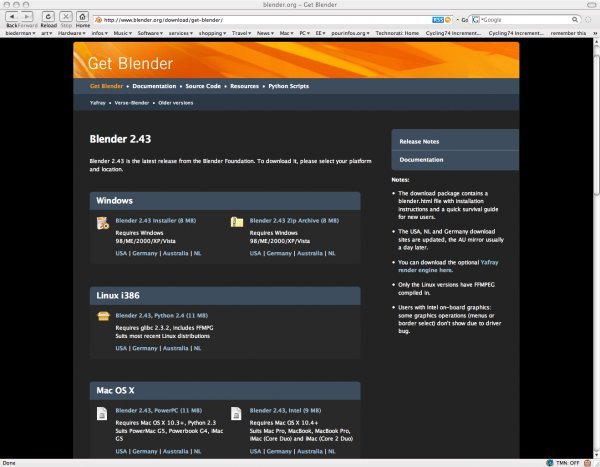Click the Linux i386 package box icon
600x467 pixels.
[103, 317]
